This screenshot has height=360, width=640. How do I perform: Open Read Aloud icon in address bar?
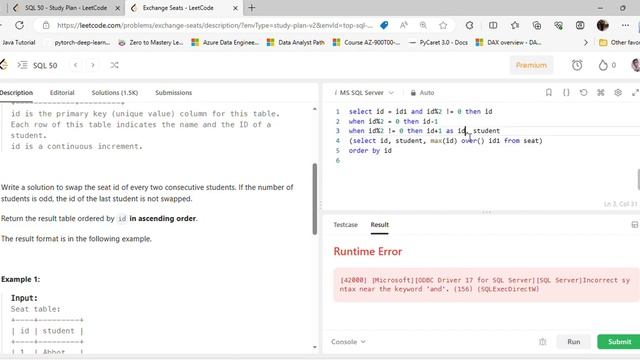pyautogui.click(x=404, y=25)
